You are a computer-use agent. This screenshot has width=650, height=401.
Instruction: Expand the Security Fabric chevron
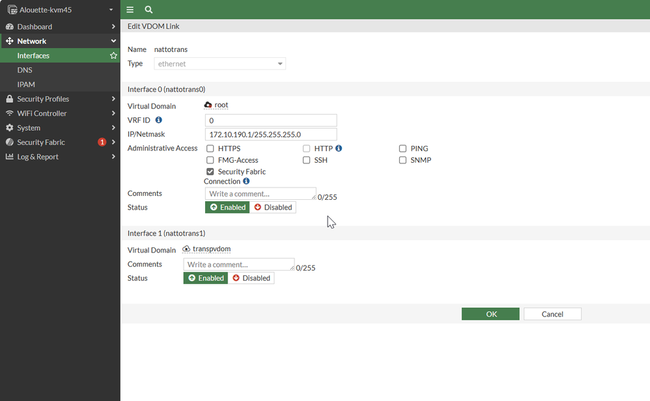click(113, 142)
